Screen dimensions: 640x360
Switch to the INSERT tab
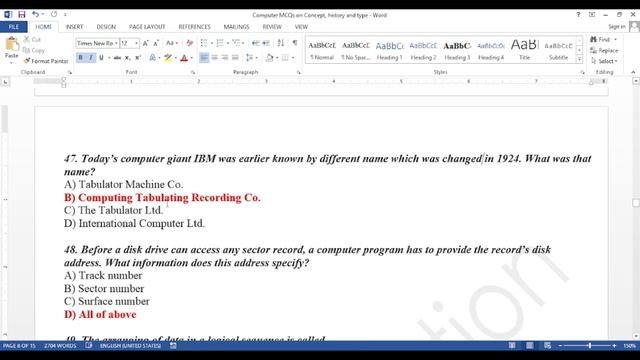click(74, 27)
